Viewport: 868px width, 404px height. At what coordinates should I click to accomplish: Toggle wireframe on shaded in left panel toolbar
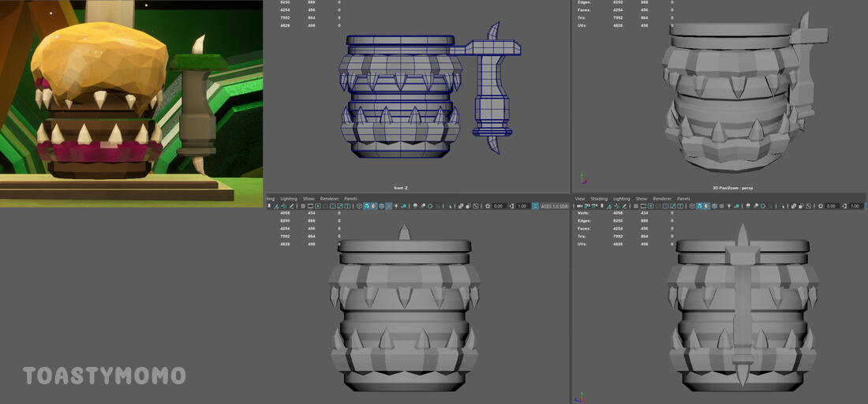(x=381, y=206)
